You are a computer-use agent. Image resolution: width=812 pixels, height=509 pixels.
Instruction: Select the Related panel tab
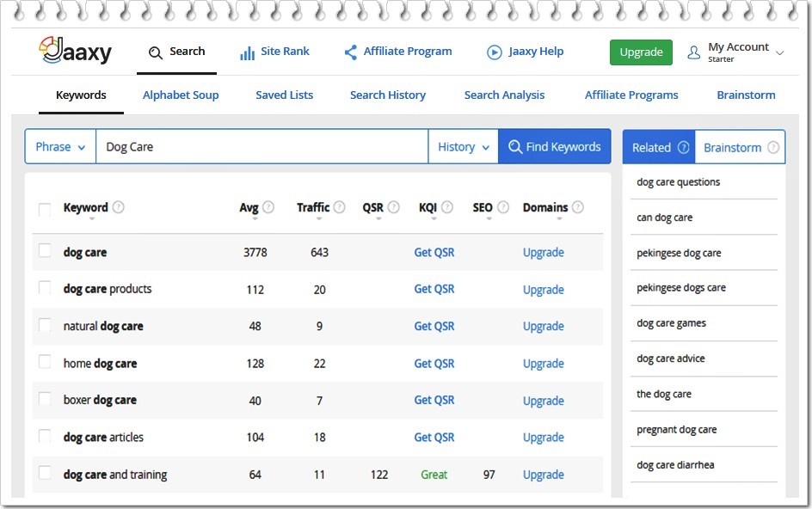click(659, 147)
